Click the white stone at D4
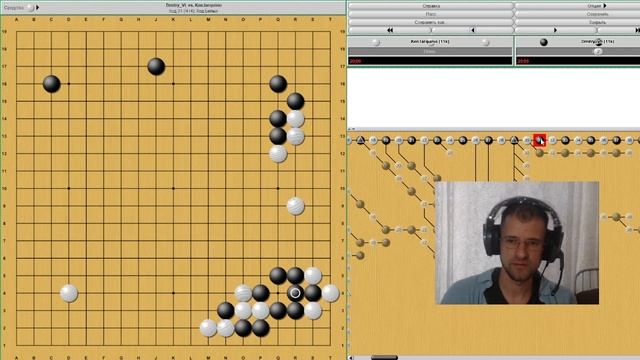Image resolution: width=640 pixels, height=360 pixels. (x=69, y=293)
